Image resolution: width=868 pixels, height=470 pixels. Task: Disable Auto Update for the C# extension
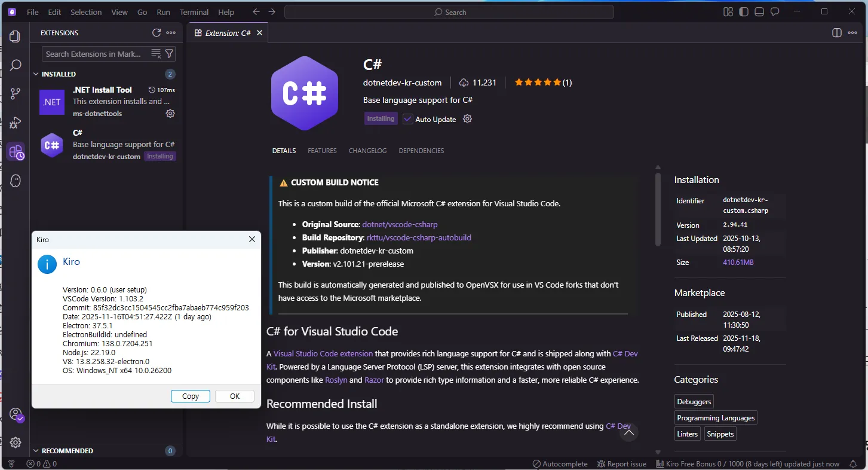click(x=407, y=119)
